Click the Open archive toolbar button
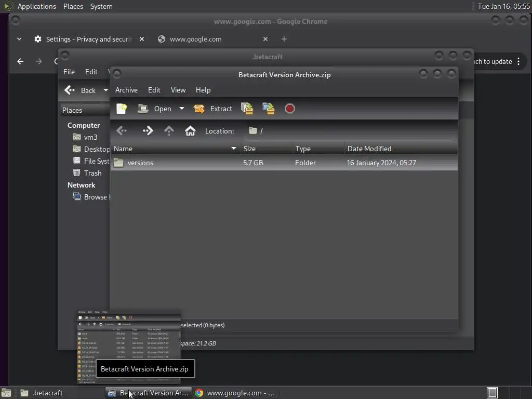 155,109
